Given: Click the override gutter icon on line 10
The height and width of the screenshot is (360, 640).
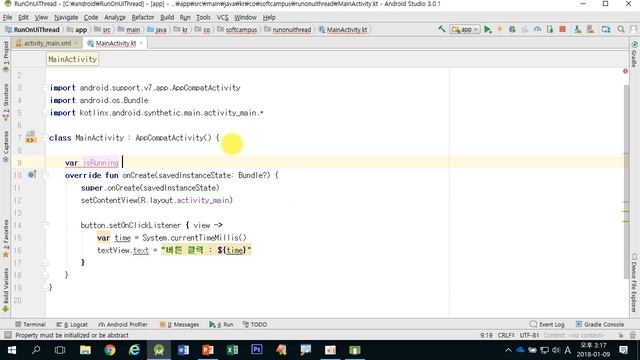Looking at the screenshot, I should (32, 175).
